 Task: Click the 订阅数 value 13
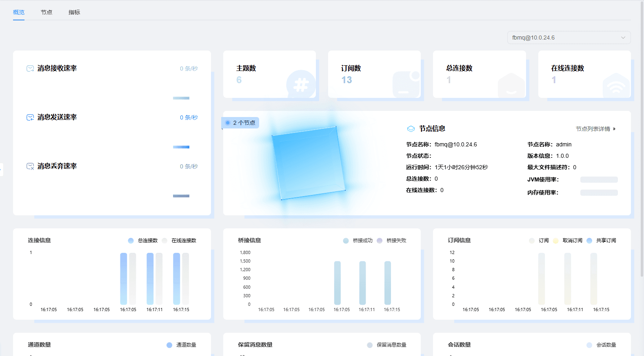pyautogui.click(x=346, y=80)
